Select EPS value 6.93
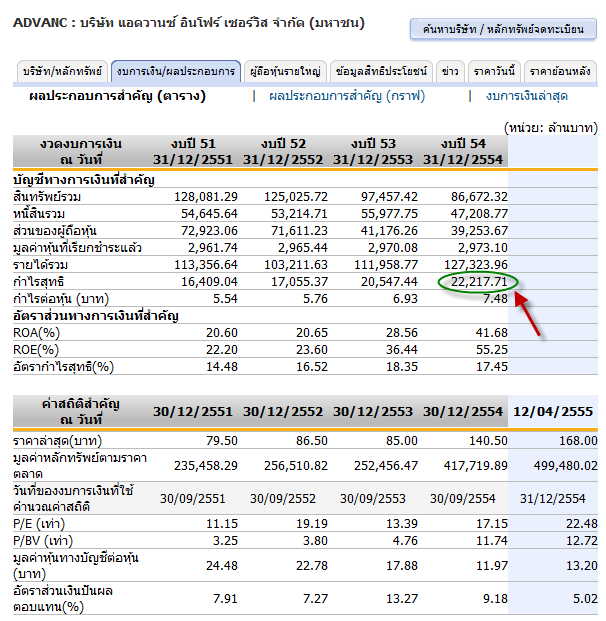 coord(405,299)
